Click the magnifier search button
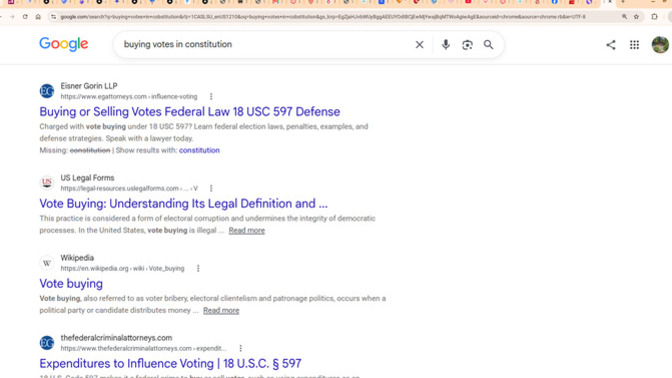The image size is (672, 378). pyautogui.click(x=489, y=45)
